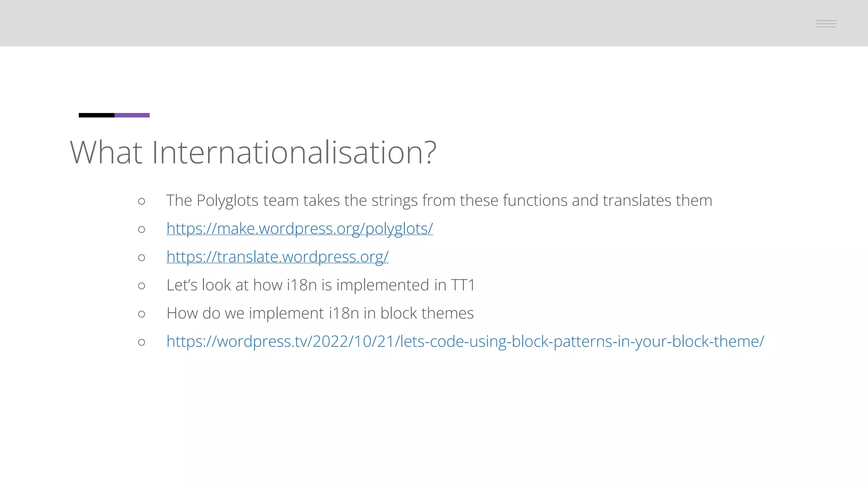868x488 pixels.
Task: Click bullet circle beside wordpress.tv URL
Action: click(x=142, y=342)
